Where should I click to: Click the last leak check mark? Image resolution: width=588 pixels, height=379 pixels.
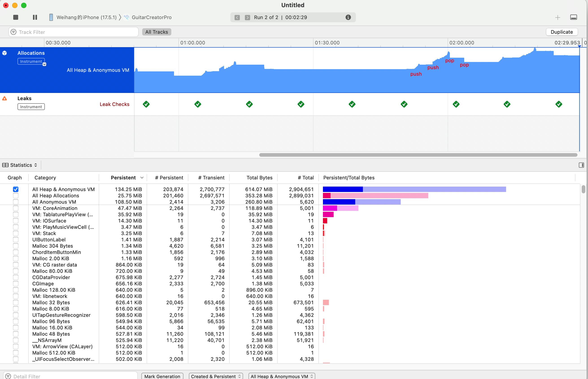click(559, 104)
